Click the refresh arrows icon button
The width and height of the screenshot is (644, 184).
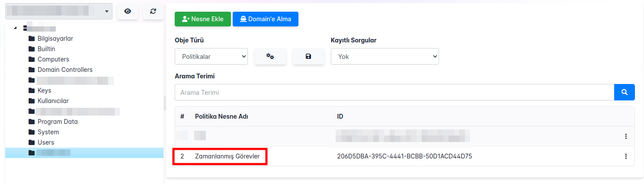tap(153, 11)
